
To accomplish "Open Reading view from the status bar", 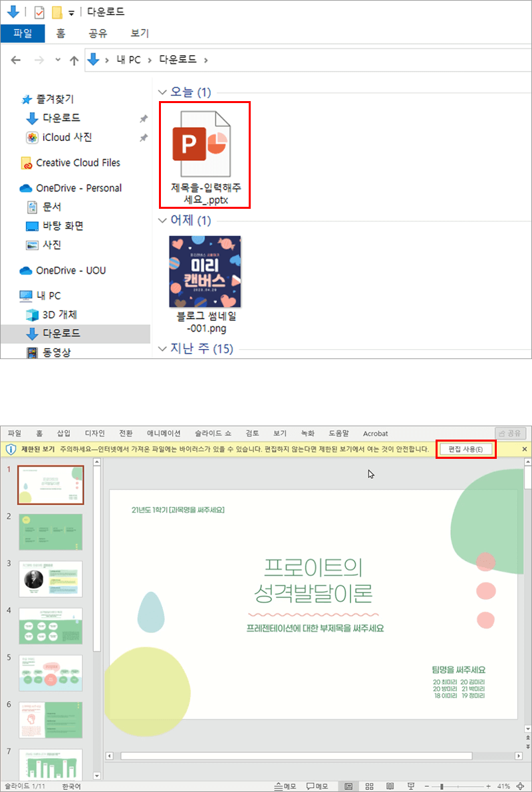I will pyautogui.click(x=390, y=785).
